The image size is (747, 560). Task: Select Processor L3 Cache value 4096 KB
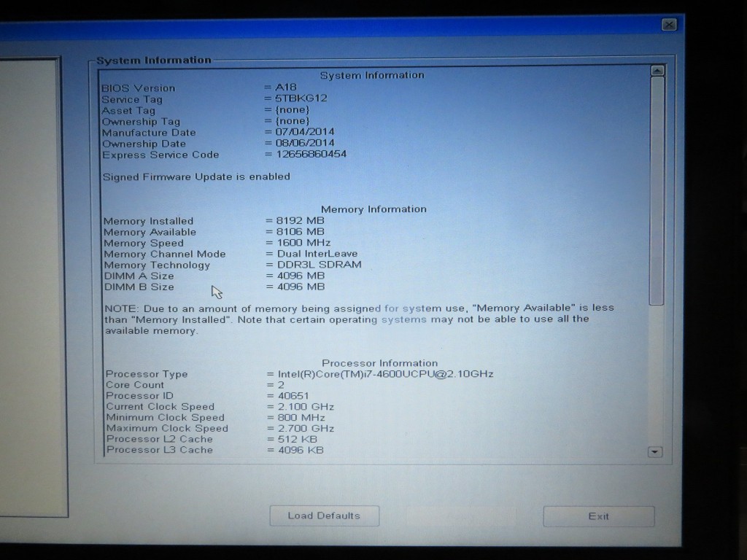301,450
